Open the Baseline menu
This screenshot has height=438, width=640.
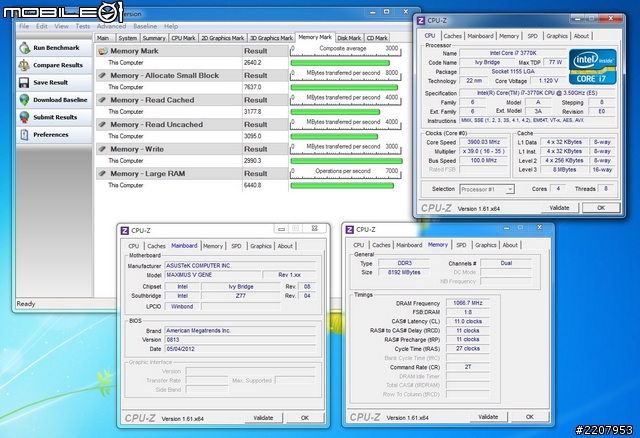point(145,26)
